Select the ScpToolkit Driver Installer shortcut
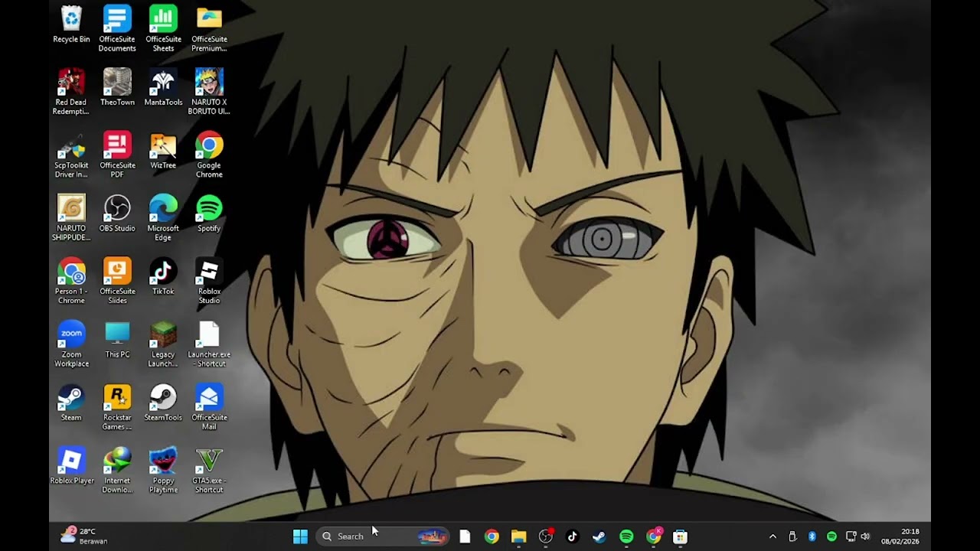 coord(71,155)
